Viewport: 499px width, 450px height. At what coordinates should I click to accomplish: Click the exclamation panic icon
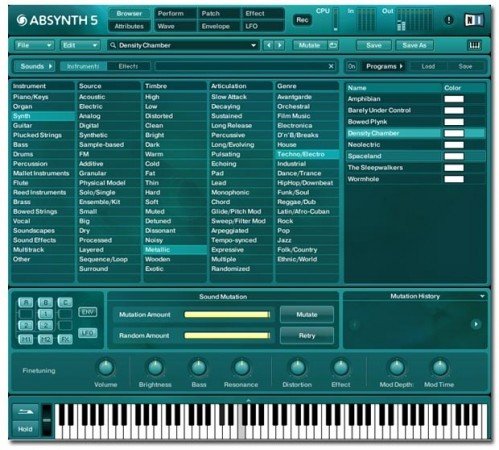point(449,20)
